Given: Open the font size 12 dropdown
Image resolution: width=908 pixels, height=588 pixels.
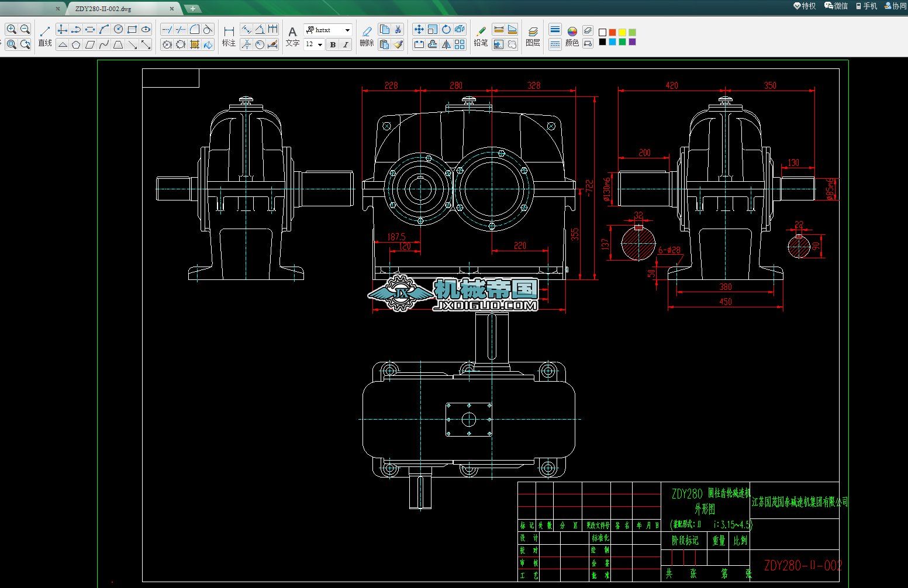Looking at the screenshot, I should pos(320,44).
